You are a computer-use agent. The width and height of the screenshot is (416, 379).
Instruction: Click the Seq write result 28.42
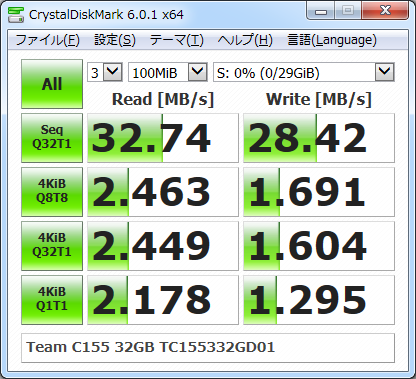[319, 138]
